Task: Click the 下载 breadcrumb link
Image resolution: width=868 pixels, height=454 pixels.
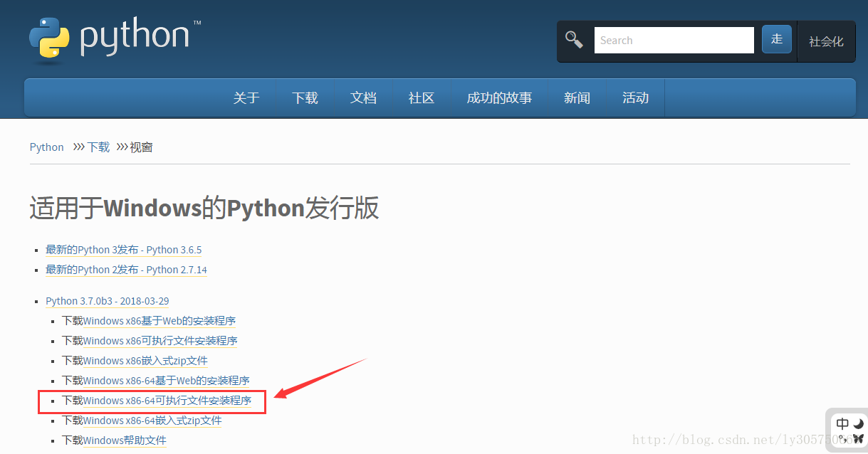Action: coord(98,147)
